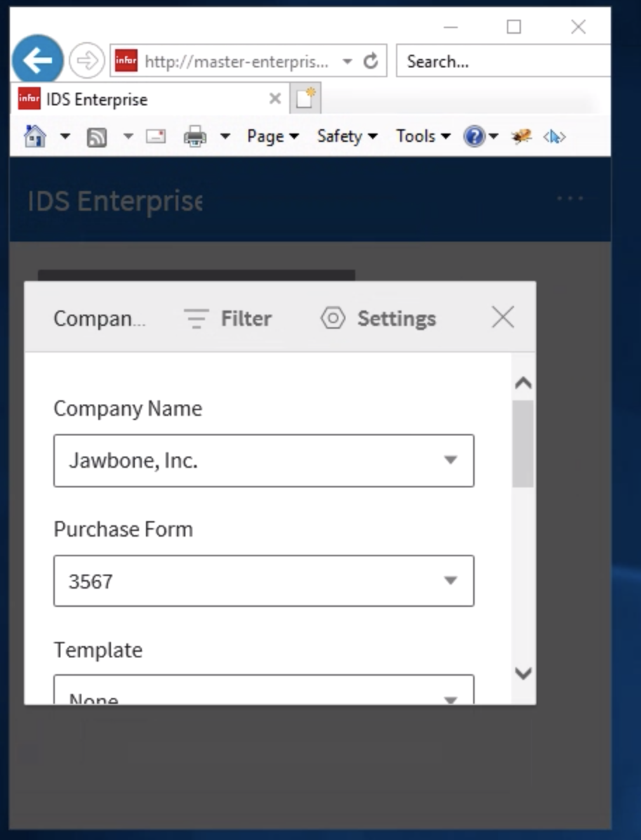Click the modal scrollbar down arrow
The image size is (641, 840).
tap(523, 673)
